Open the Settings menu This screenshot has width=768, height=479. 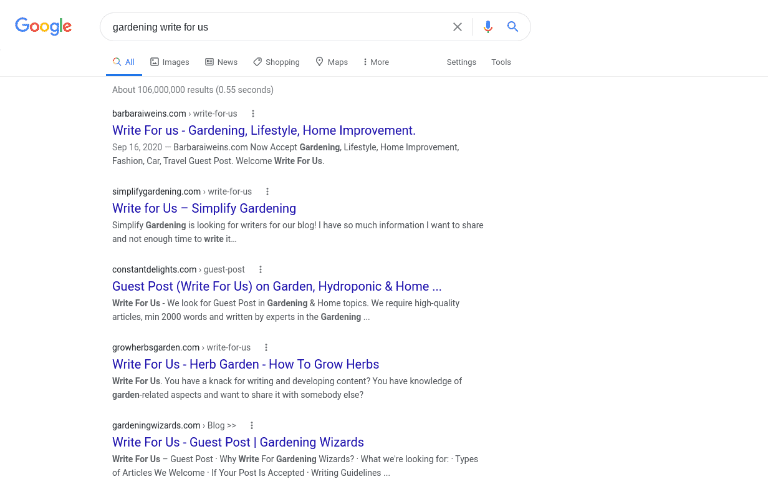pos(461,62)
